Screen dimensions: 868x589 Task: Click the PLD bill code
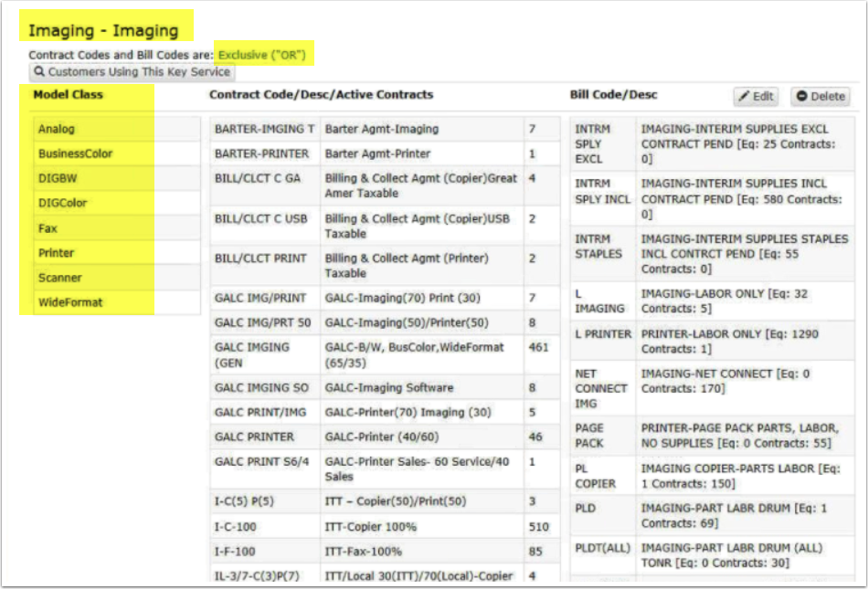[585, 508]
